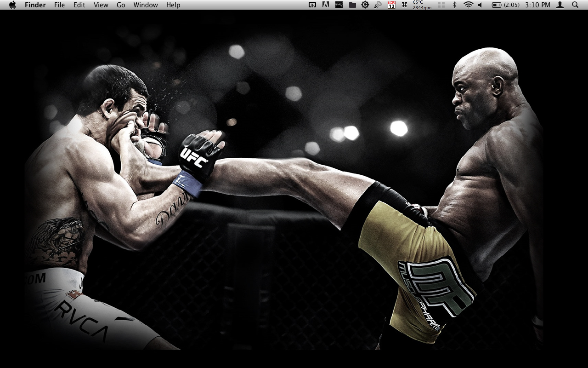Image resolution: width=588 pixels, height=368 pixels.
Task: Open the File menu
Action: [x=59, y=5]
